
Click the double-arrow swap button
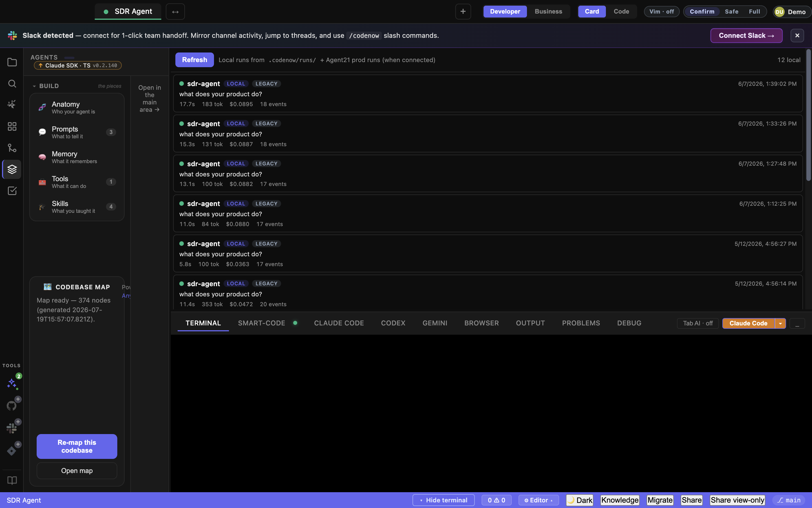click(x=175, y=11)
